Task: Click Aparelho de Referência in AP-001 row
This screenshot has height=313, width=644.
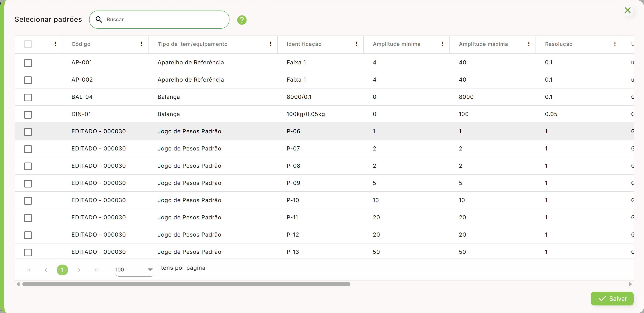Action: [x=190, y=62]
